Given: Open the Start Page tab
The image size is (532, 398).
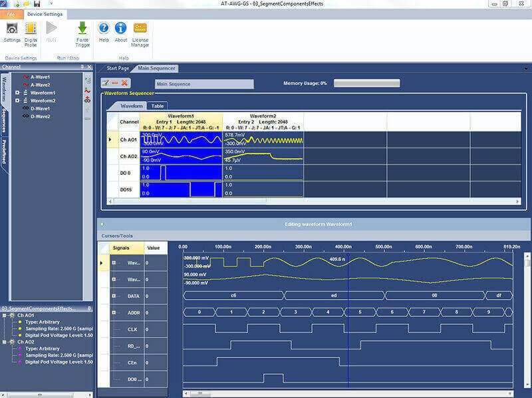Looking at the screenshot, I should pyautogui.click(x=118, y=68).
